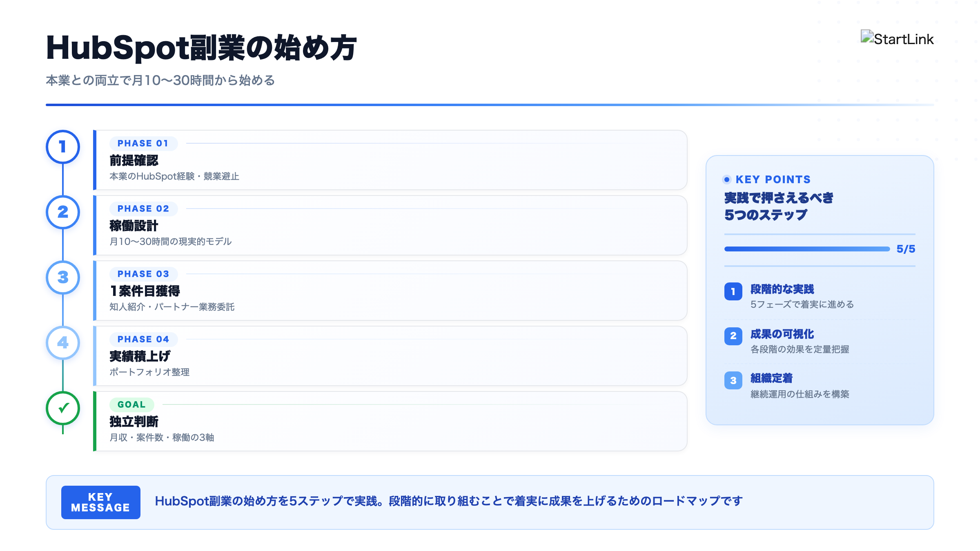
Task: Click text 月10〜30時間の現実的モデル
Action: [171, 242]
